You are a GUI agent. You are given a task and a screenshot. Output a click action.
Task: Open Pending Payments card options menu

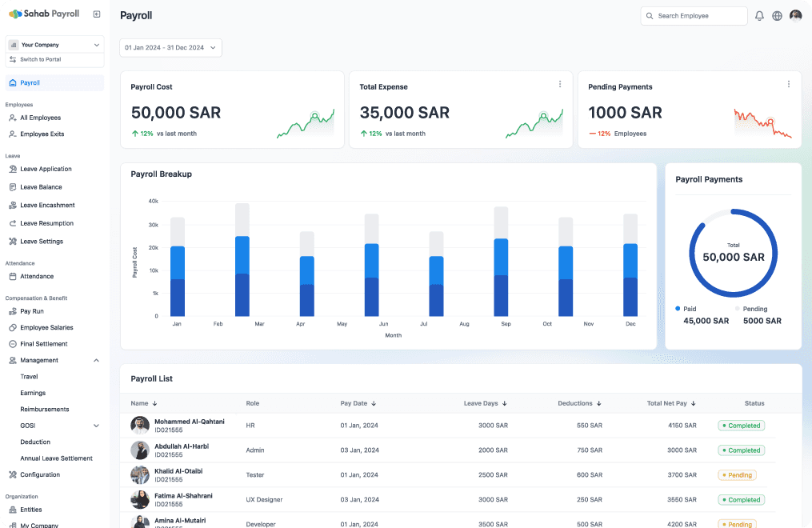point(788,84)
